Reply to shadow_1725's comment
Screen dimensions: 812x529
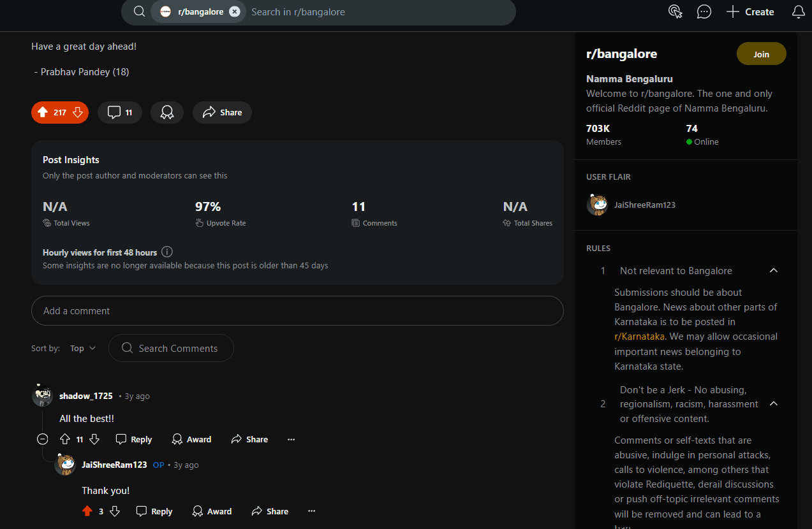(x=134, y=439)
